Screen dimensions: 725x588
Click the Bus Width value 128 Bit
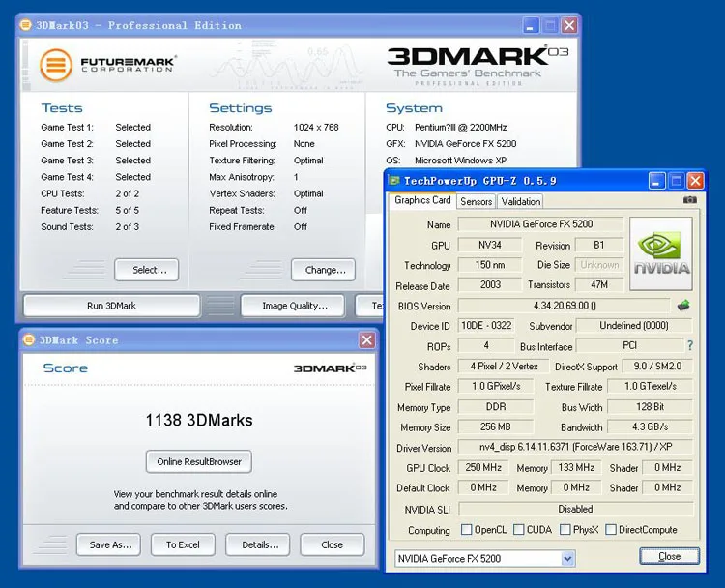pyautogui.click(x=650, y=406)
